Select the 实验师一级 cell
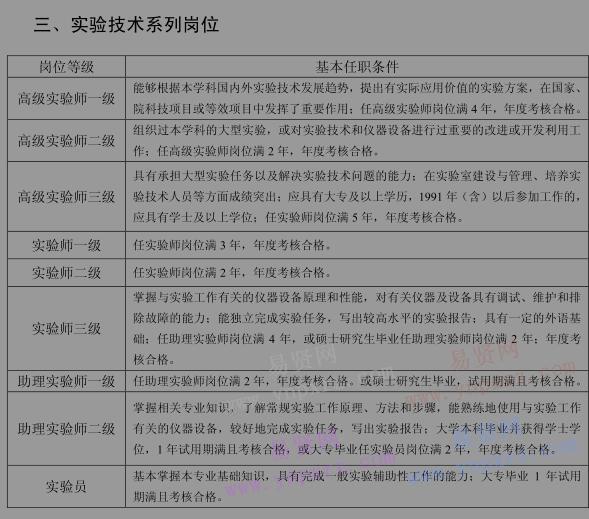 66,245
